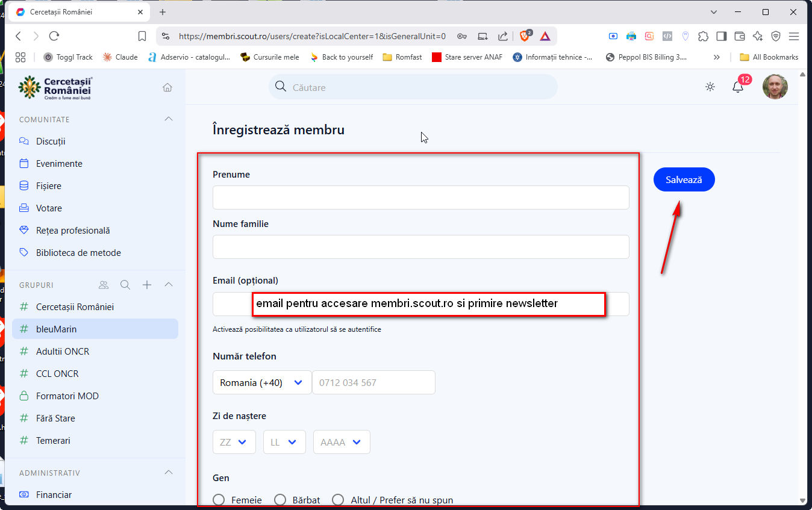Screen dimensions: 812x510
Task: Open the user profile avatar
Action: coord(775,87)
